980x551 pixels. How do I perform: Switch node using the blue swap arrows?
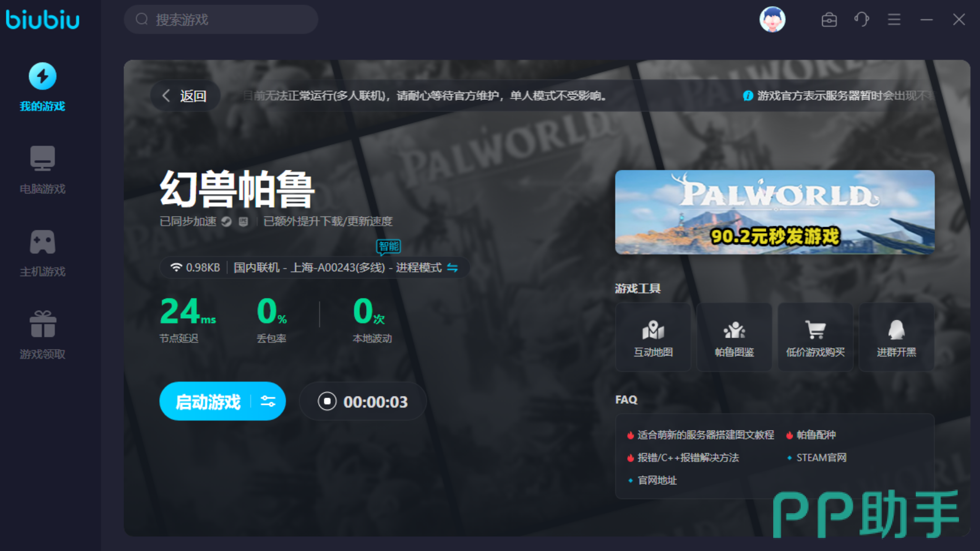pos(452,268)
